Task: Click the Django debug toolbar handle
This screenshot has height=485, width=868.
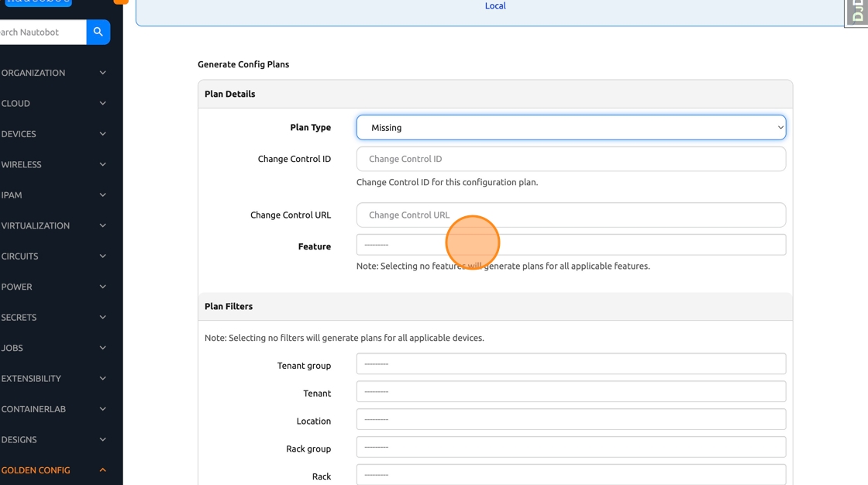Action: [x=856, y=12]
